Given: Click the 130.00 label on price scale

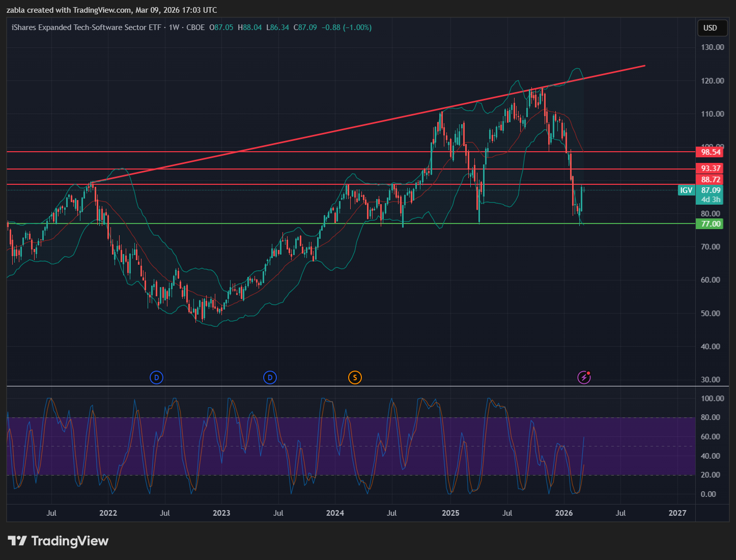Looking at the screenshot, I should point(712,47).
